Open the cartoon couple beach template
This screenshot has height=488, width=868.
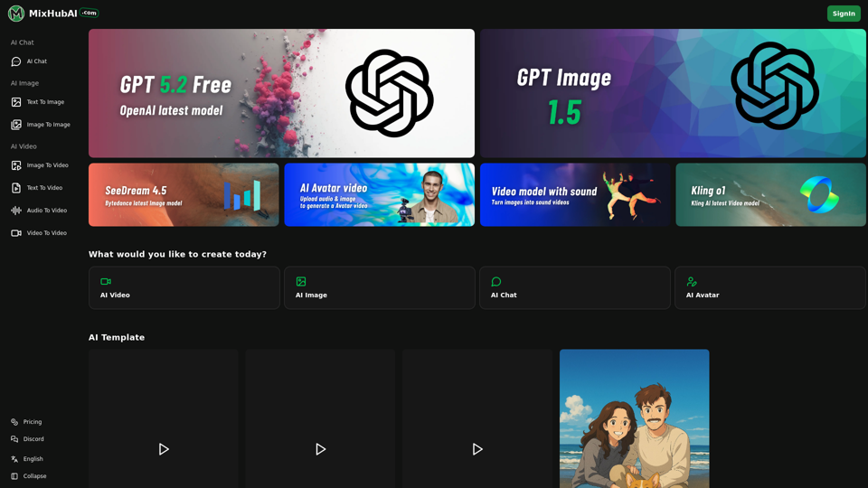coord(635,418)
